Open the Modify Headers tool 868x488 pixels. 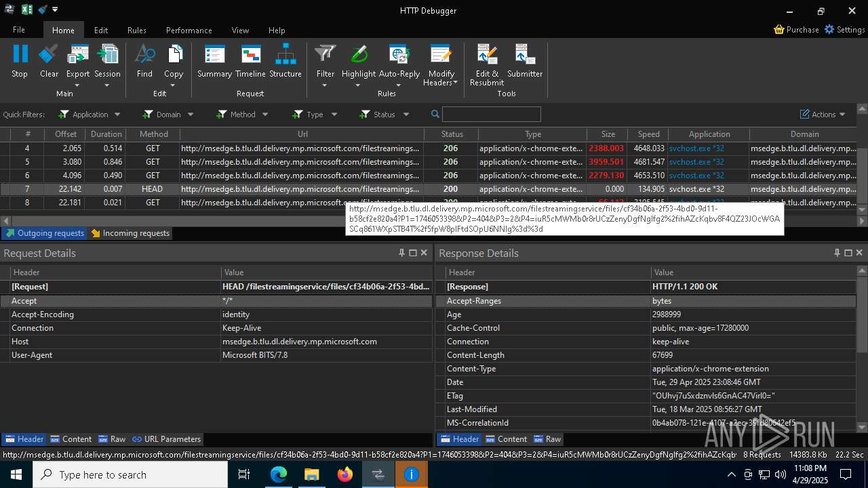point(441,64)
